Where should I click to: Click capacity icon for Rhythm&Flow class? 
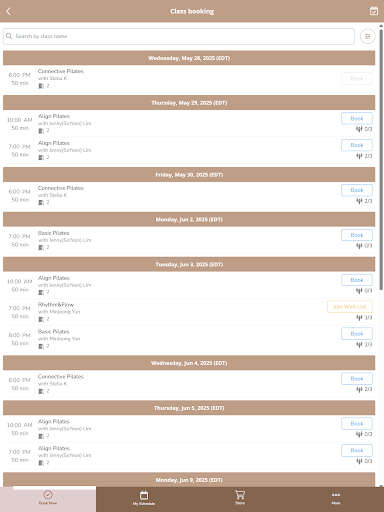click(x=359, y=318)
